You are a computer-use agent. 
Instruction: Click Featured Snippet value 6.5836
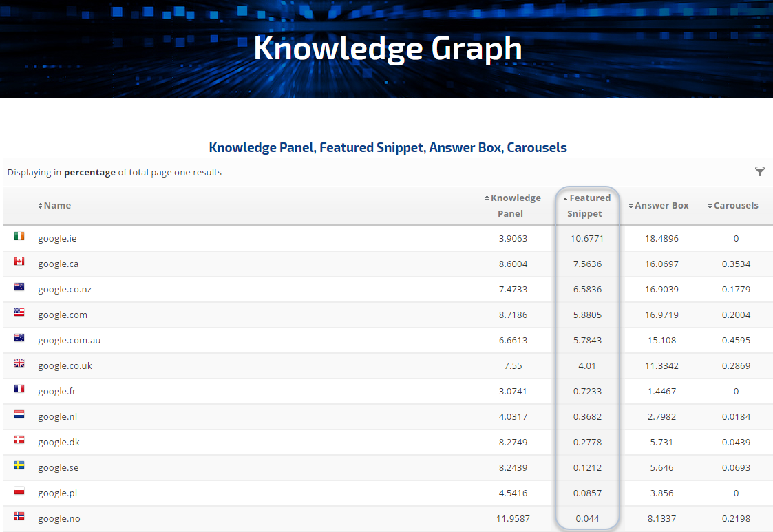point(587,290)
